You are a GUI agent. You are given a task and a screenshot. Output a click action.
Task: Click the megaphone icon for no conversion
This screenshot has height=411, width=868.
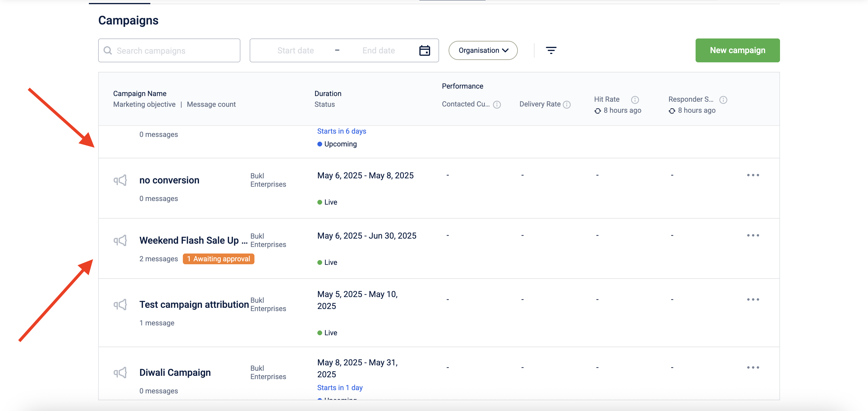click(x=120, y=180)
